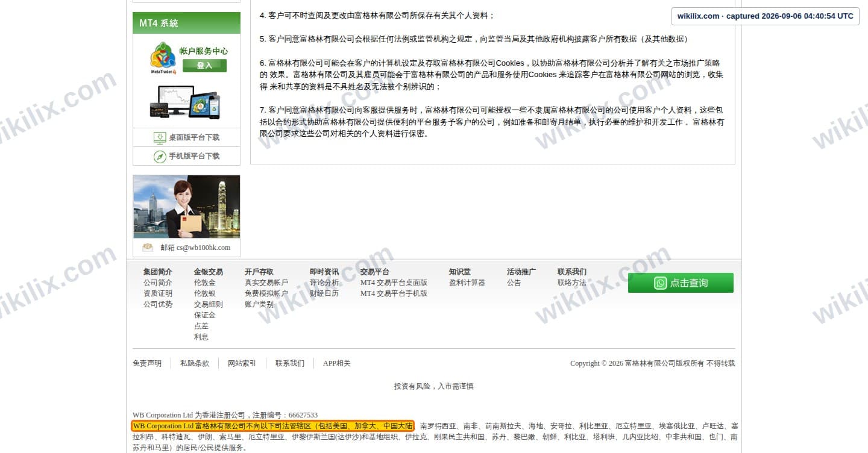Click the MetaTrader 4 logo icon
This screenshot has height=453, width=868.
[163, 58]
